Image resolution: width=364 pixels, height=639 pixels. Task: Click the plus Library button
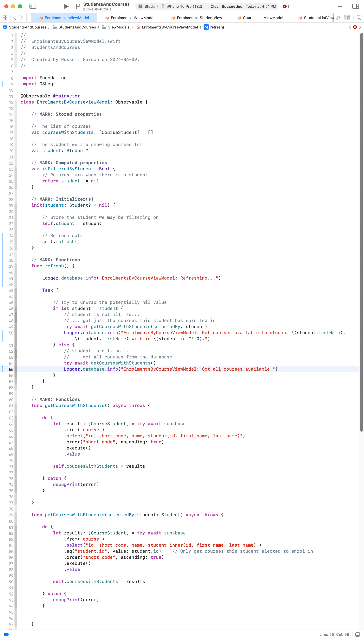340,6
